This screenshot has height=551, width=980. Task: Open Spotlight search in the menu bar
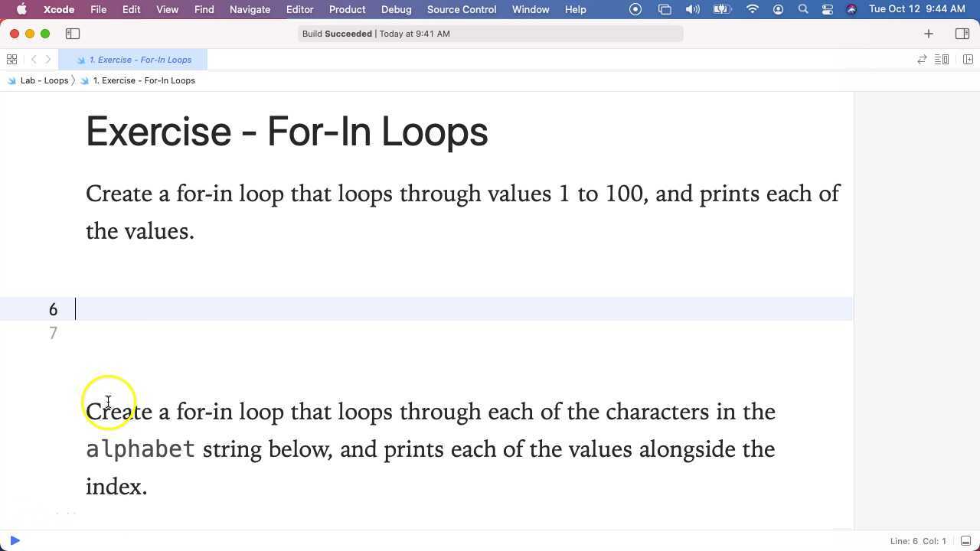click(802, 9)
